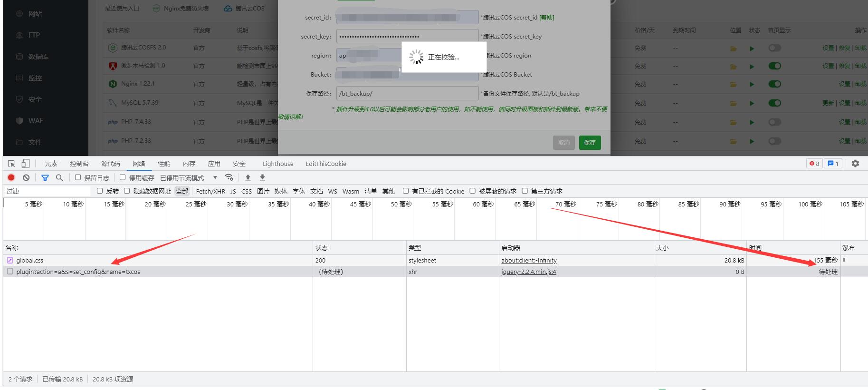Click the 安全 shield-check icon in the sidebar
The height and width of the screenshot is (390, 868).
tap(19, 99)
